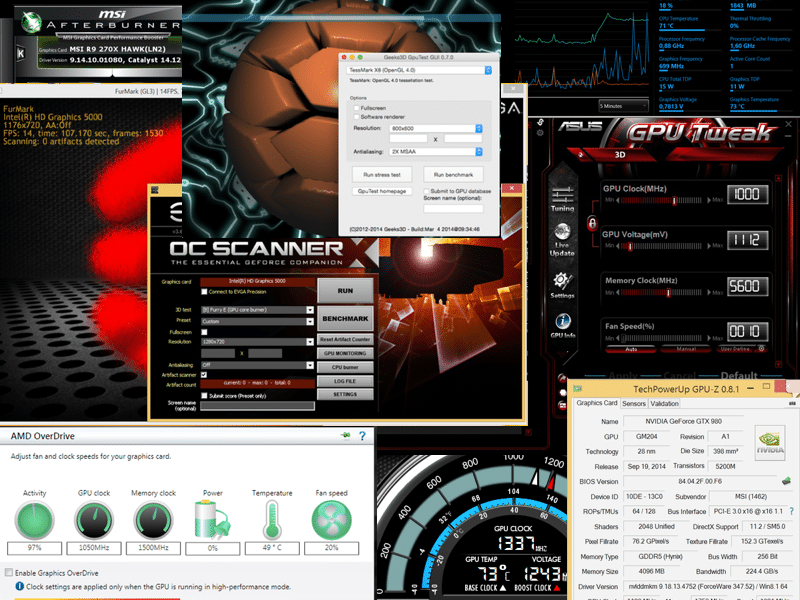Image resolution: width=800 pixels, height=600 pixels.
Task: Open the Validation tab in GPU-Z
Action: click(664, 403)
